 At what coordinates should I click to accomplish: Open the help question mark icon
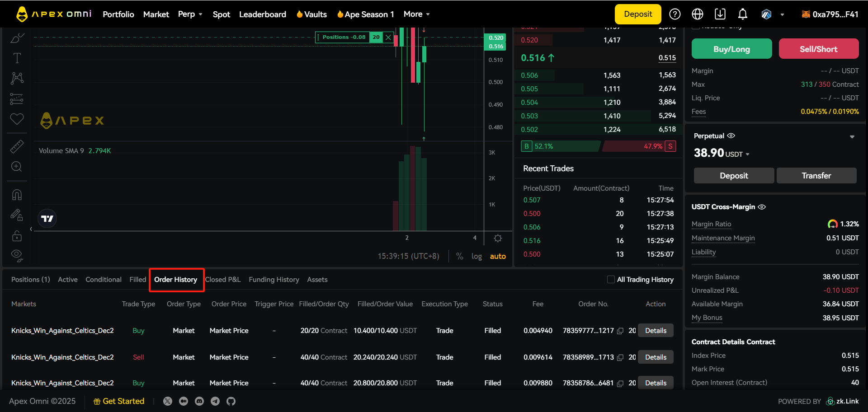(x=675, y=14)
